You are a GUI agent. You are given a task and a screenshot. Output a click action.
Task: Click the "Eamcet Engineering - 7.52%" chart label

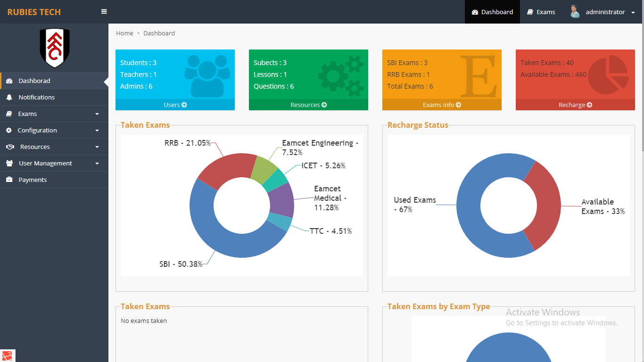point(320,148)
